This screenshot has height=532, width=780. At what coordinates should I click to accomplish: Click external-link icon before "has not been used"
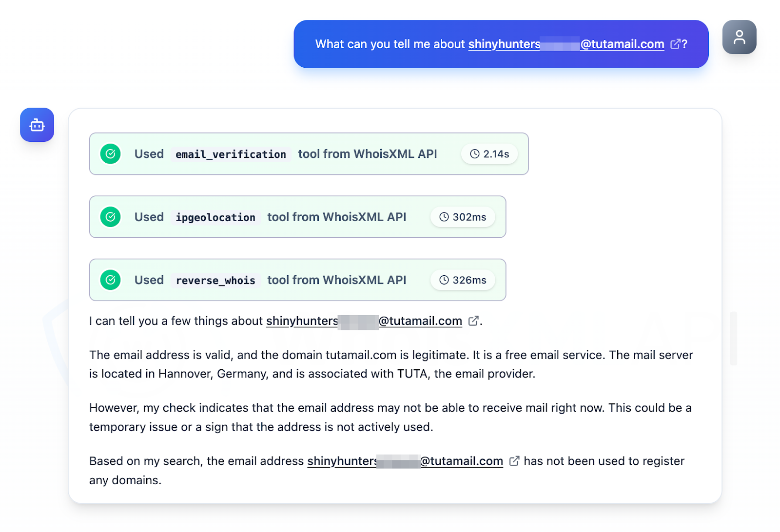click(x=514, y=461)
